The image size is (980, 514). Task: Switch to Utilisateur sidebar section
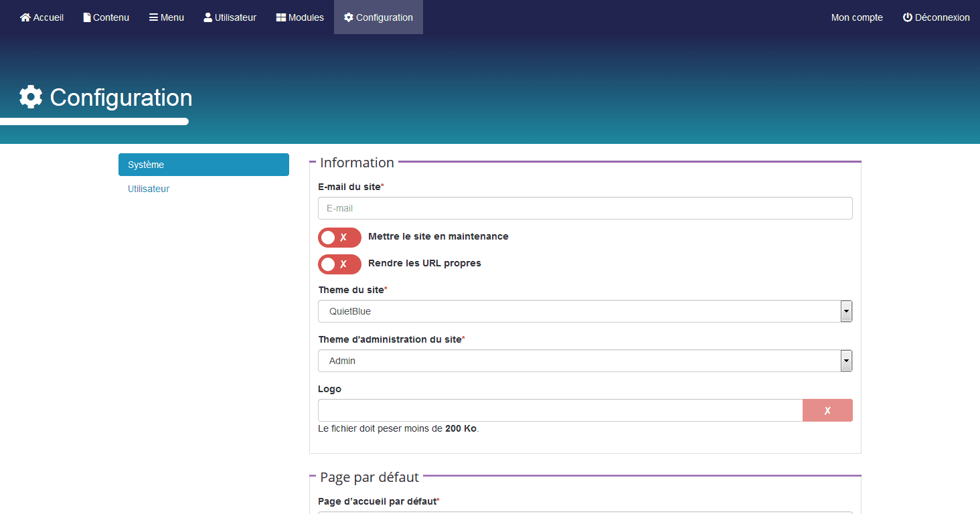149,189
